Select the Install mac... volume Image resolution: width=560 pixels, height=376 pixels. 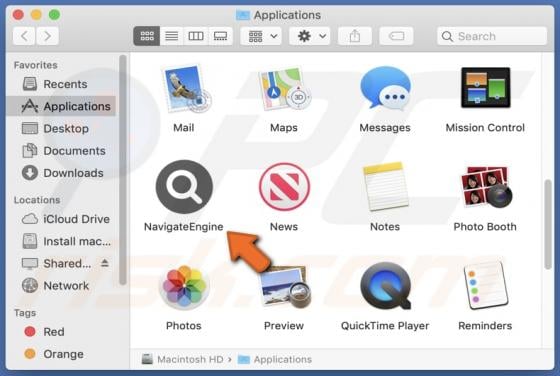61,241
